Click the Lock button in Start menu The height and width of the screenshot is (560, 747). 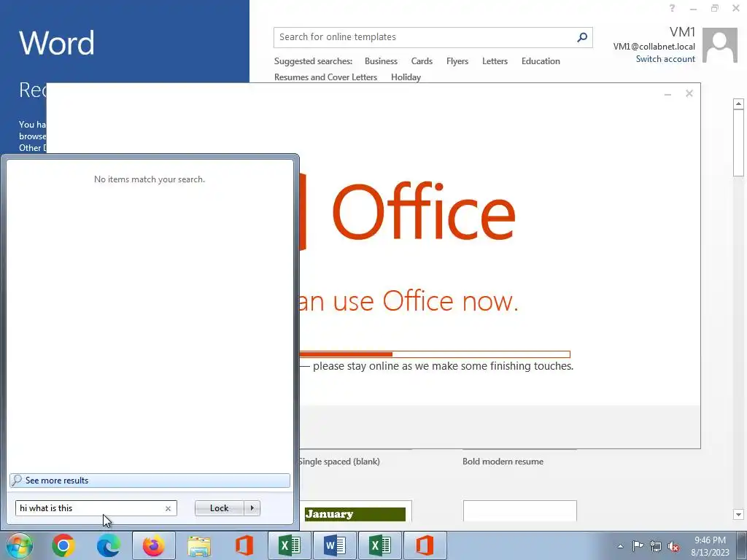[x=219, y=508]
